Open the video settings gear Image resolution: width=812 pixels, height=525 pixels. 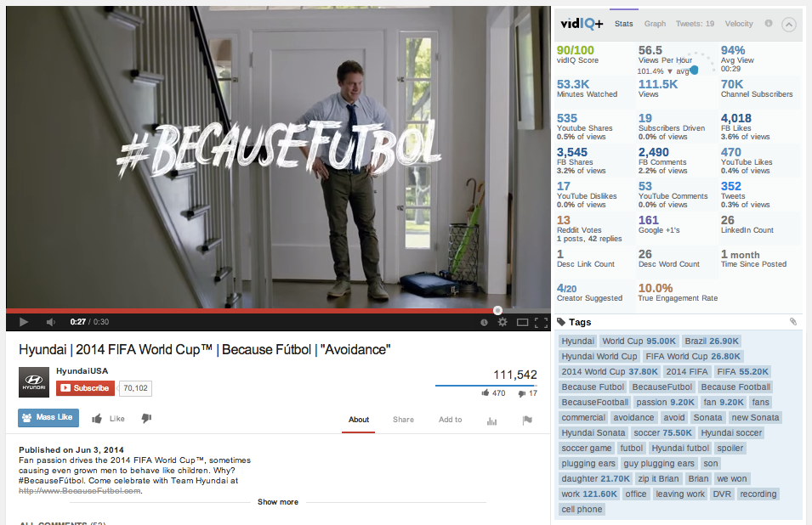tap(503, 322)
